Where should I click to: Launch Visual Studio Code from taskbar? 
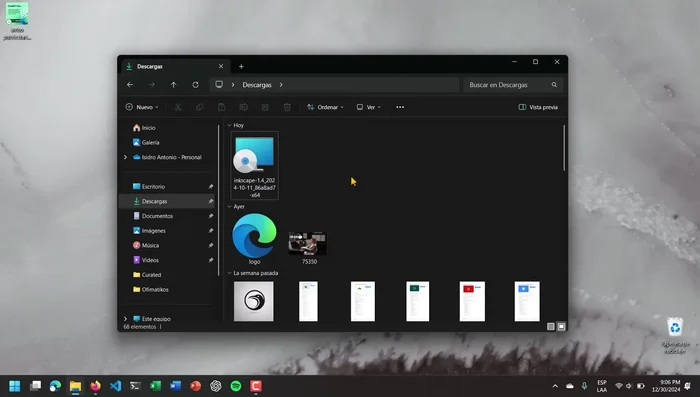pos(115,386)
